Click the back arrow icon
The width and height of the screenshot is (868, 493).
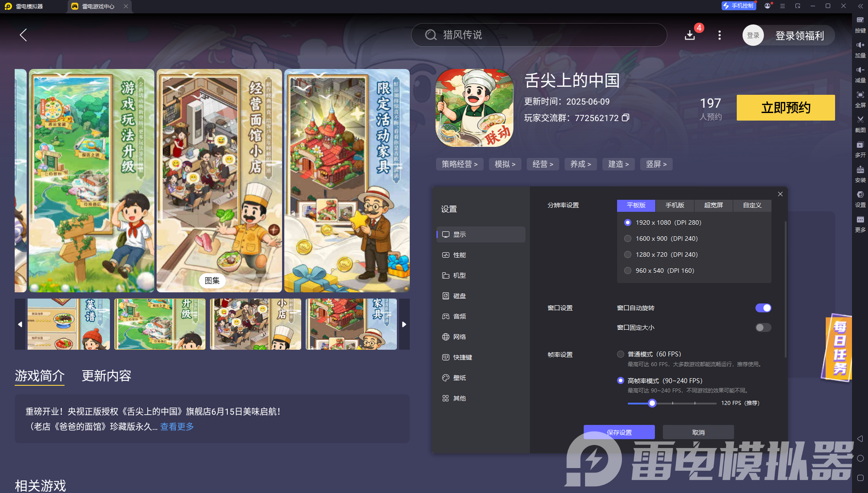coord(24,35)
